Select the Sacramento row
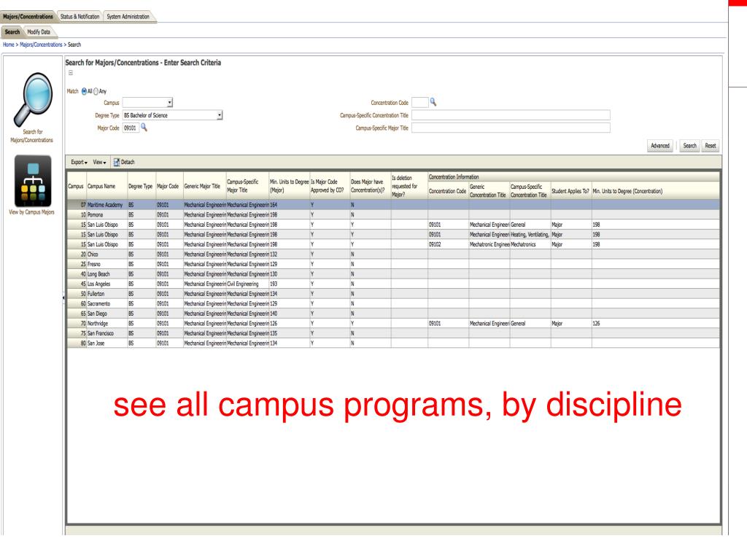 click(393, 303)
